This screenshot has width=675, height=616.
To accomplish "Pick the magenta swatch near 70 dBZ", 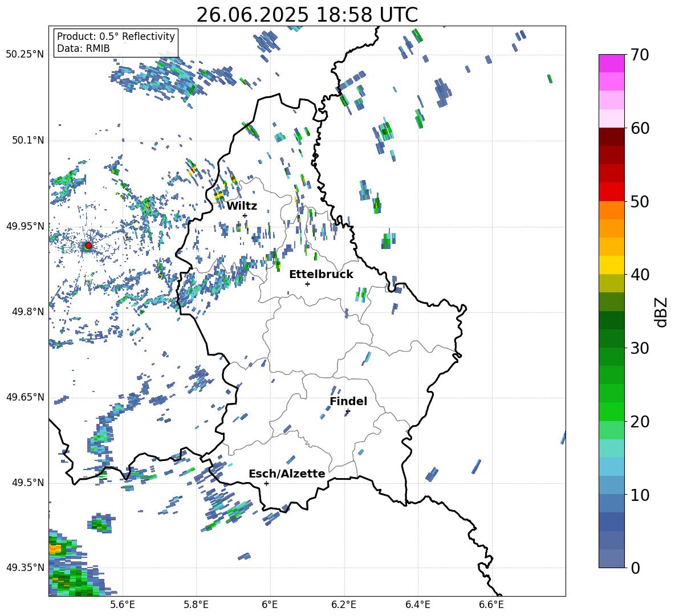I will coord(611,63).
